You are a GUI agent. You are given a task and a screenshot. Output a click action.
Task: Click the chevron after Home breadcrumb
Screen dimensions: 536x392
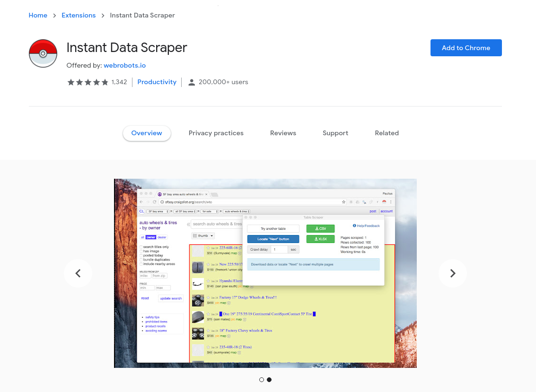(54, 16)
